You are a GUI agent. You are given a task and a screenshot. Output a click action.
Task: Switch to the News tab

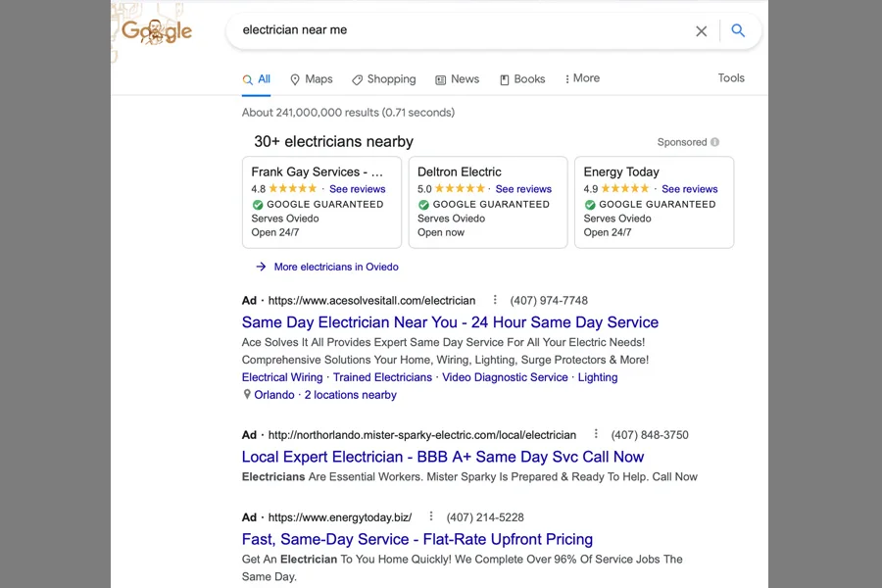[458, 79]
